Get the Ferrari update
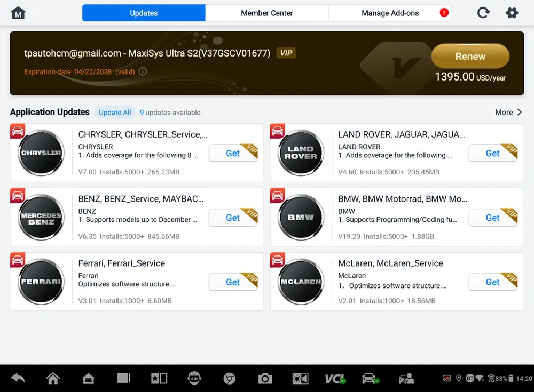Viewport: 534px width, 392px height. pyautogui.click(x=233, y=282)
